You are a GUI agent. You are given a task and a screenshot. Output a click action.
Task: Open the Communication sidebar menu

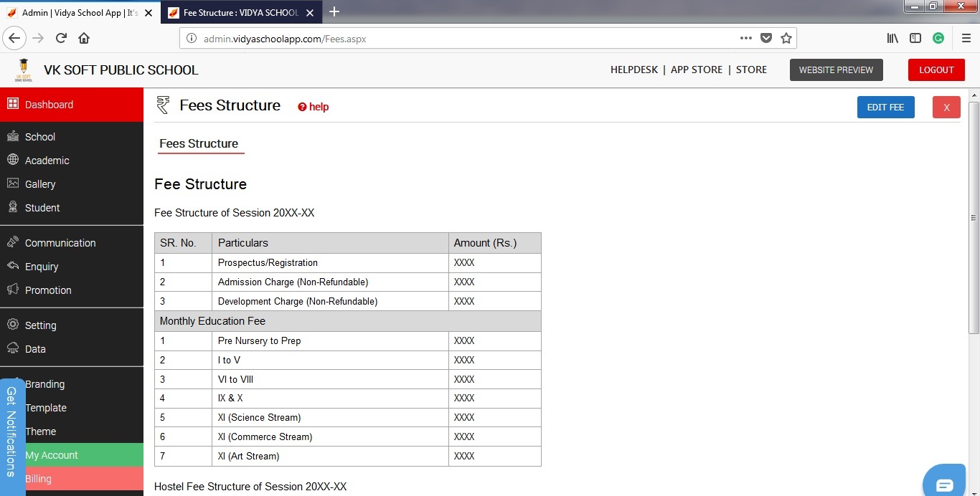click(x=72, y=242)
